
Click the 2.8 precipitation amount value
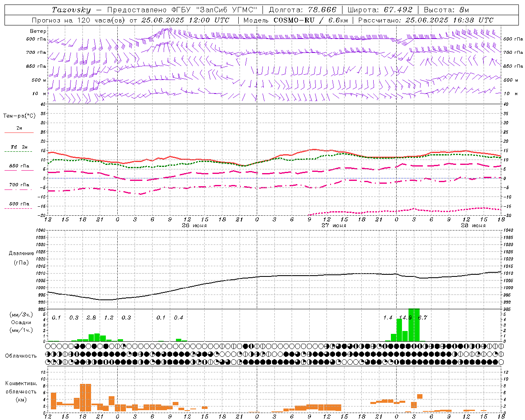click(x=91, y=318)
